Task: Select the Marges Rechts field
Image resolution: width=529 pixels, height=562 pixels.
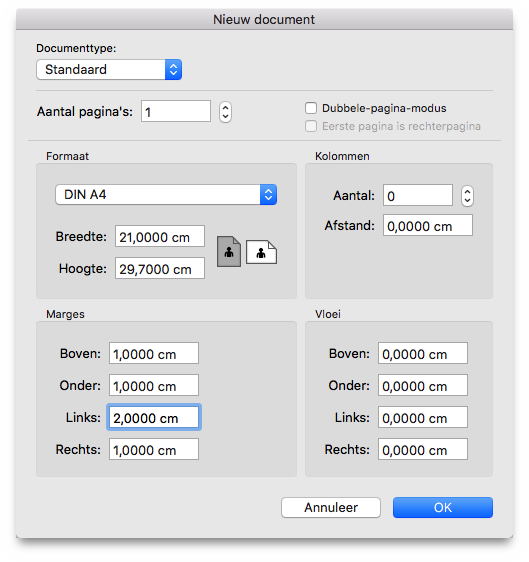Action: pos(154,449)
